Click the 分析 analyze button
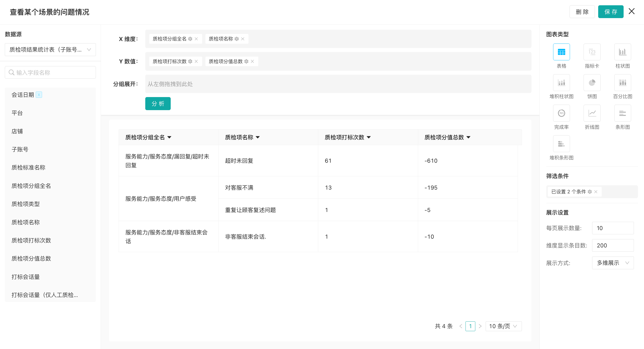644x349 pixels. tap(158, 104)
